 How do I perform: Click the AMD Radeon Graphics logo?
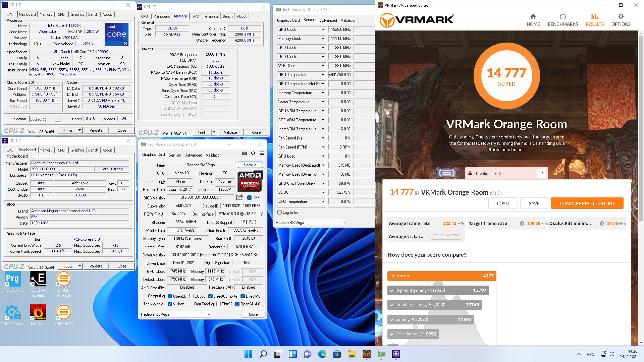[x=250, y=181]
